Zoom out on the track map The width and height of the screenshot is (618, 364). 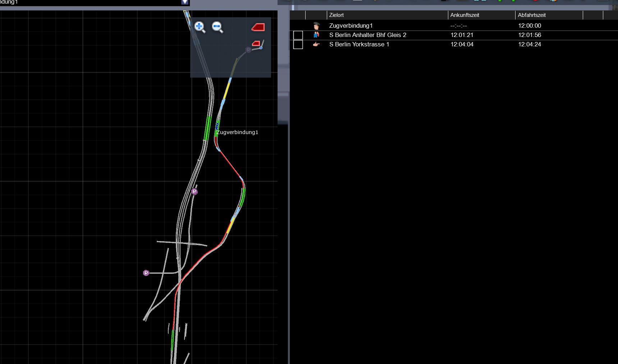(218, 27)
